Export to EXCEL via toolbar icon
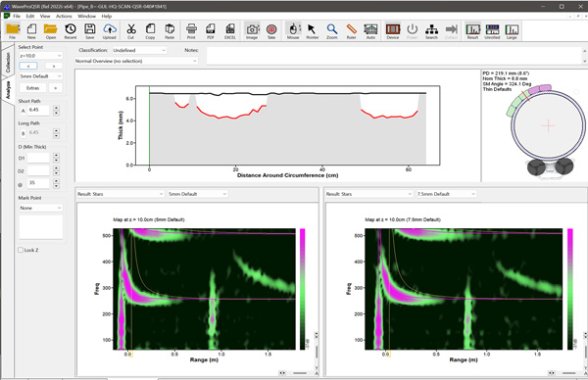The image size is (588, 380). pos(230,30)
